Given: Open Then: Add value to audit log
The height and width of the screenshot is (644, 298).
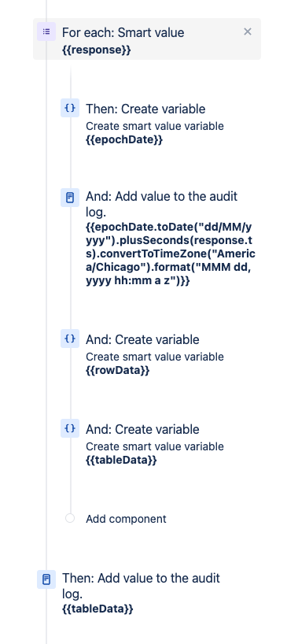Looking at the screenshot, I should click(x=142, y=586).
